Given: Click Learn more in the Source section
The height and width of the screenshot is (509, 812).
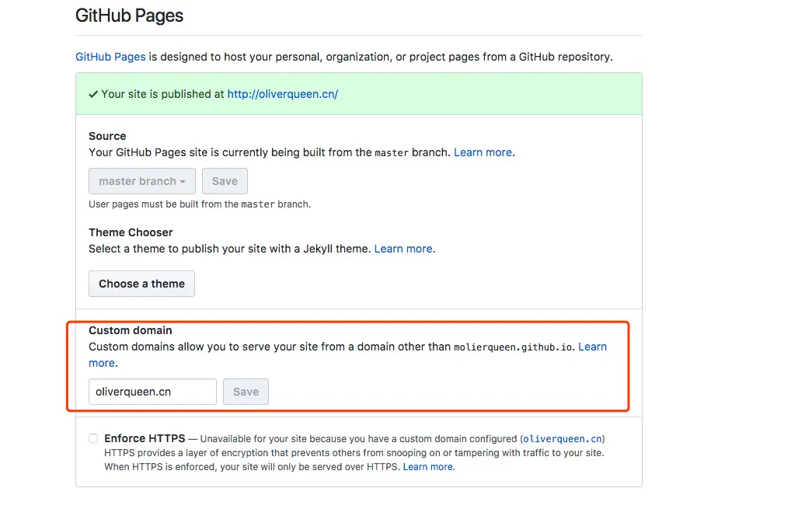Looking at the screenshot, I should pos(483,152).
